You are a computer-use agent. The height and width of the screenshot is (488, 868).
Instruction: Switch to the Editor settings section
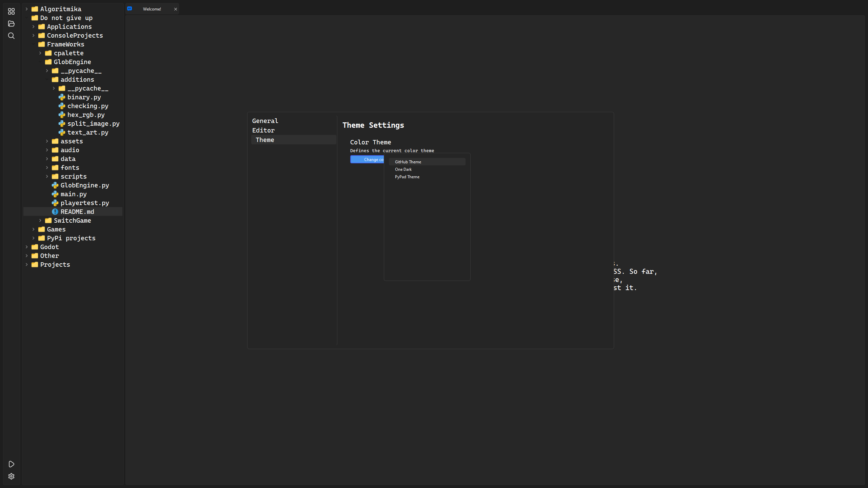[263, 130]
